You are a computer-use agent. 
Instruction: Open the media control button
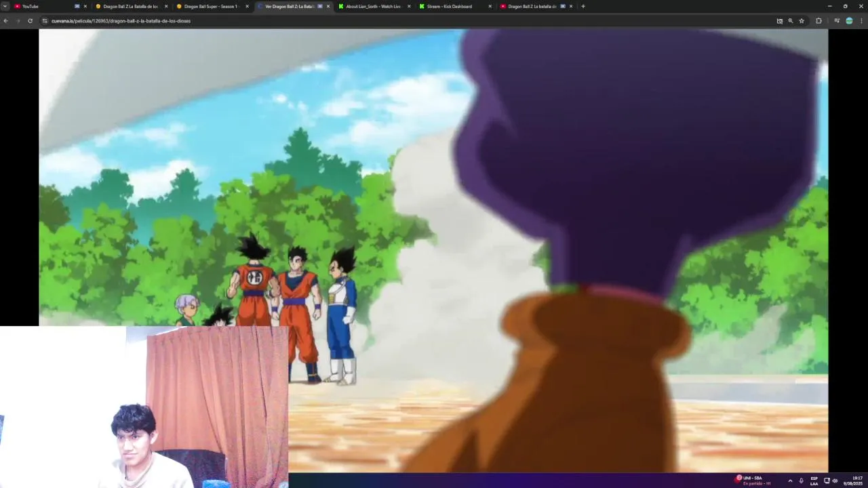click(x=837, y=21)
